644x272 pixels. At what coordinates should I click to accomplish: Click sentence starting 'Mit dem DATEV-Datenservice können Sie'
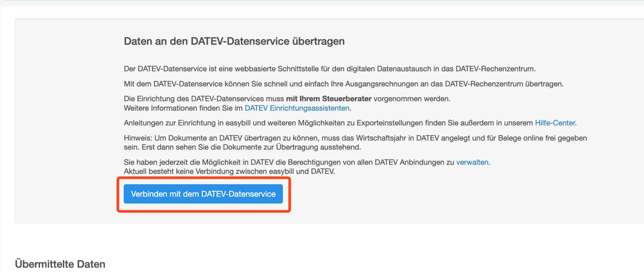tap(344, 84)
